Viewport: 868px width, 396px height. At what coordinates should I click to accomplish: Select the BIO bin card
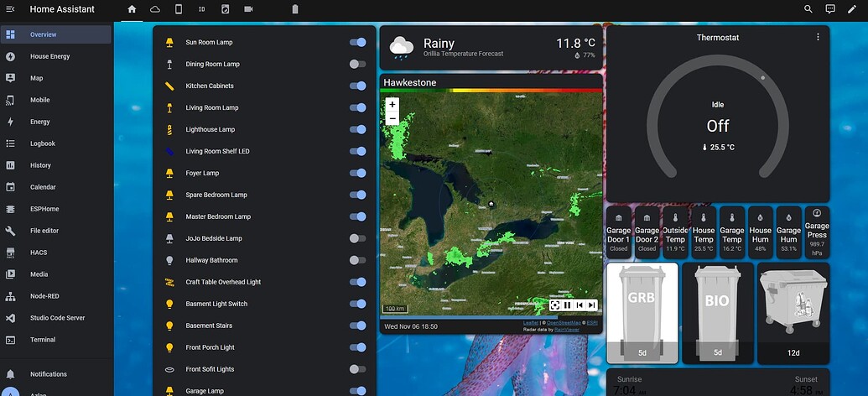[x=717, y=313]
